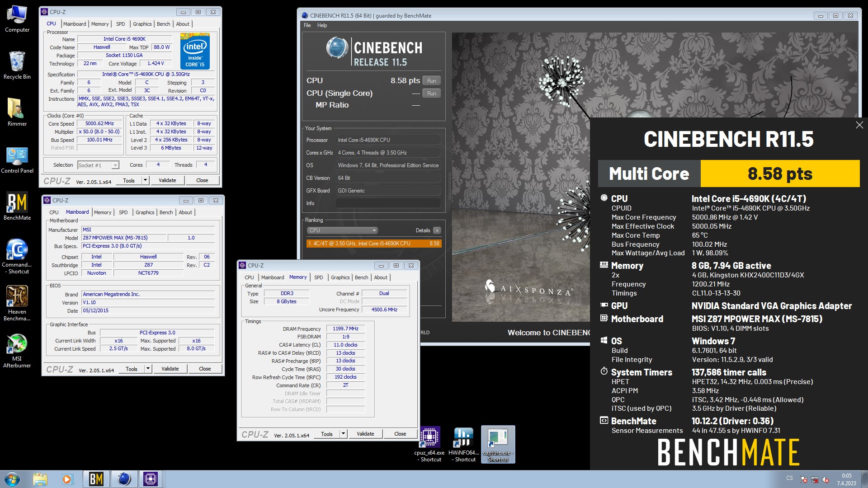The width and height of the screenshot is (868, 488).
Task: Switch to SPD tab in top CPU-Z window
Action: pos(120,24)
